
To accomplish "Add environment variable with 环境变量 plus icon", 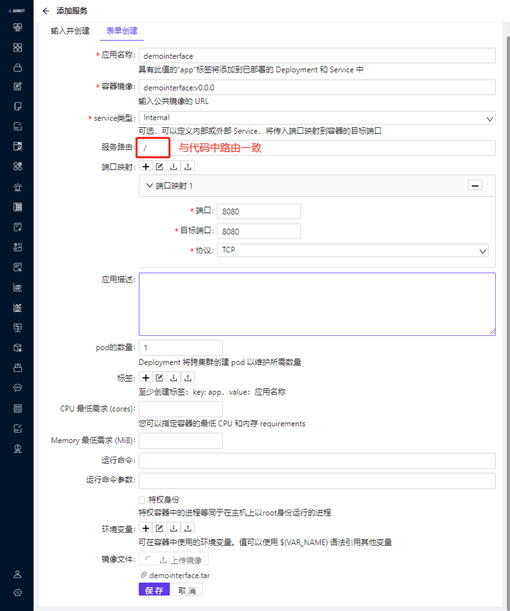I will tap(146, 528).
